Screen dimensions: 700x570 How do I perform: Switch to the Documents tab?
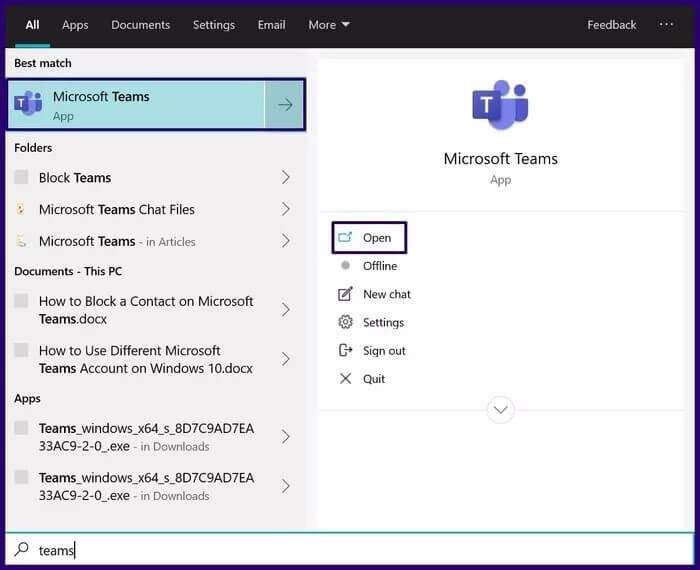[x=140, y=25]
